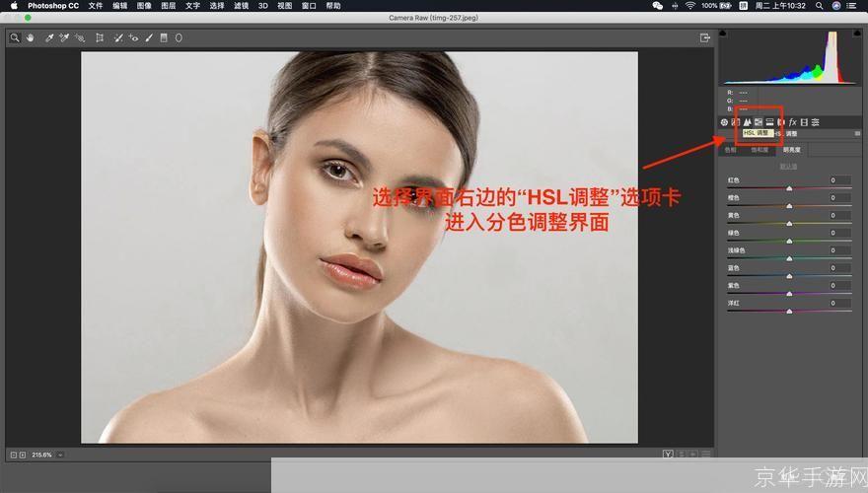This screenshot has height=493, width=868.
Task: Open the Camera Calibration panel icon
Action: [804, 122]
